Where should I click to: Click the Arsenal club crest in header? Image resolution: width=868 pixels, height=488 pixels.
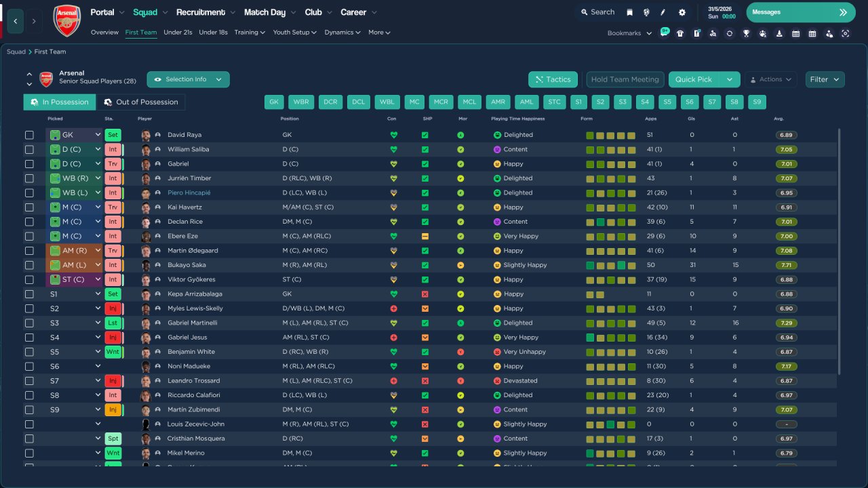[x=66, y=21]
